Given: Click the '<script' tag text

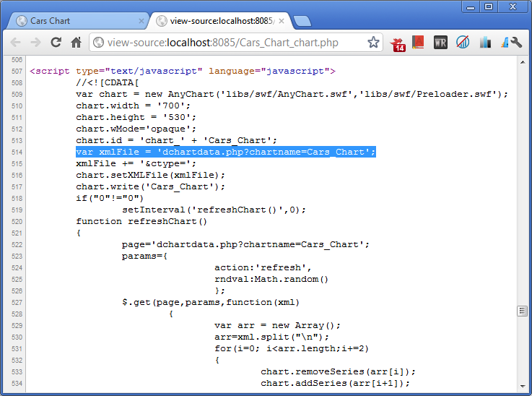Looking at the screenshot, I should click(50, 71).
